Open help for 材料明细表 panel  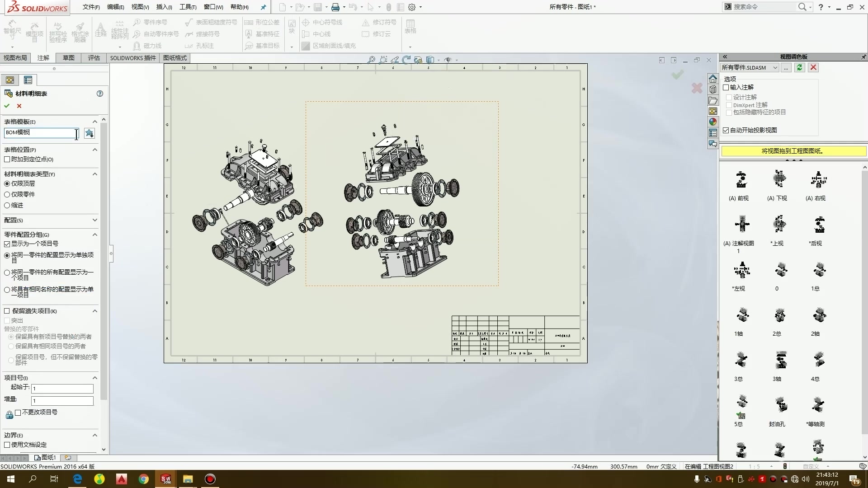100,94
